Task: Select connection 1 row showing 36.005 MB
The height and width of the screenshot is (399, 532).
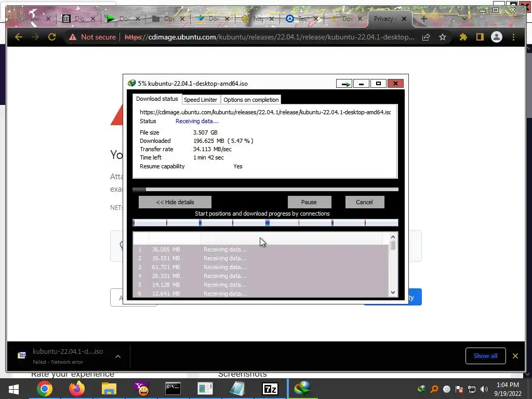Action: click(261, 249)
